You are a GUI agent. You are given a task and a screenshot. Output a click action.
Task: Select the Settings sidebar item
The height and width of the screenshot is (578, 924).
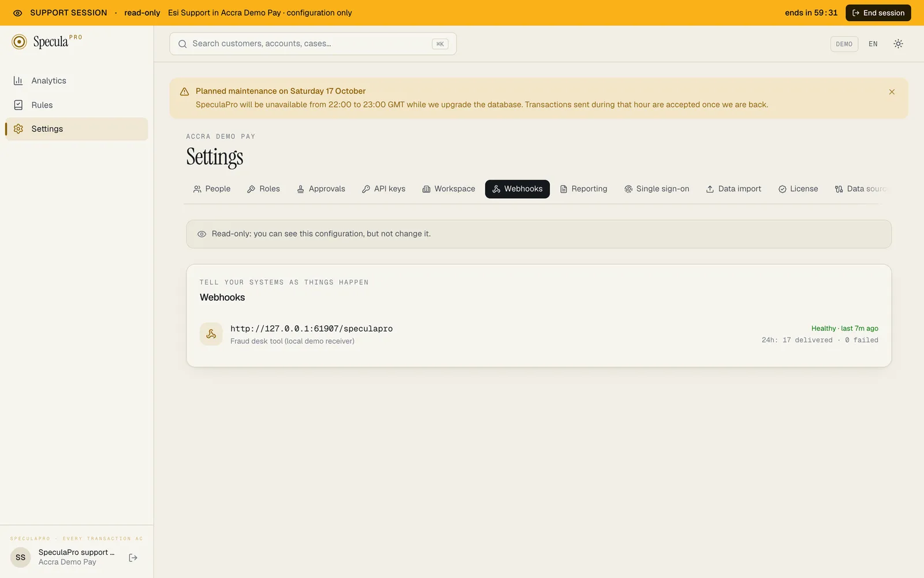click(76, 129)
